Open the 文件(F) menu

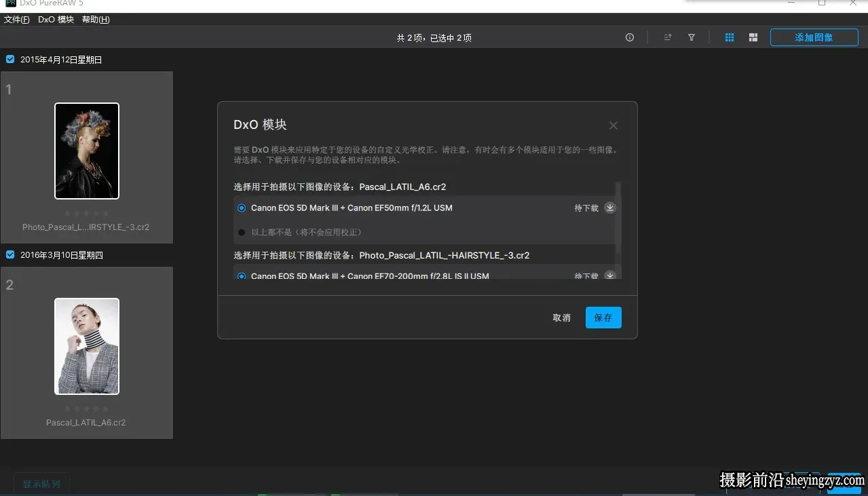[17, 20]
